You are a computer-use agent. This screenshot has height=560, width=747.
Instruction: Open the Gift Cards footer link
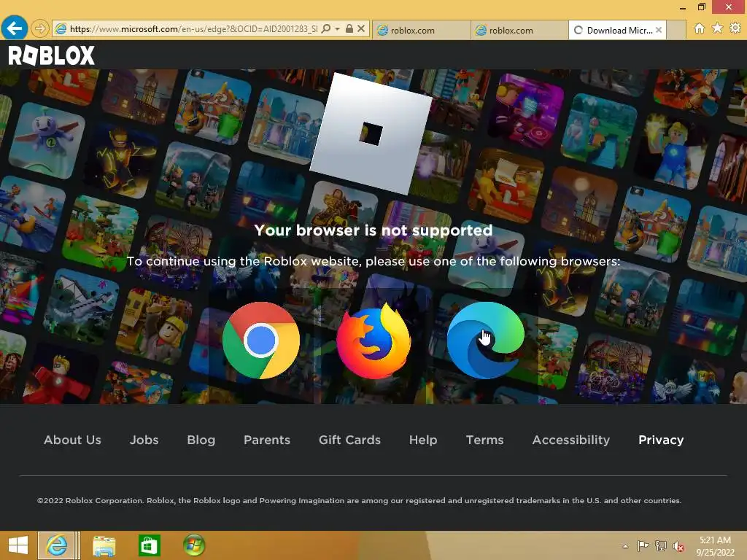pyautogui.click(x=349, y=440)
